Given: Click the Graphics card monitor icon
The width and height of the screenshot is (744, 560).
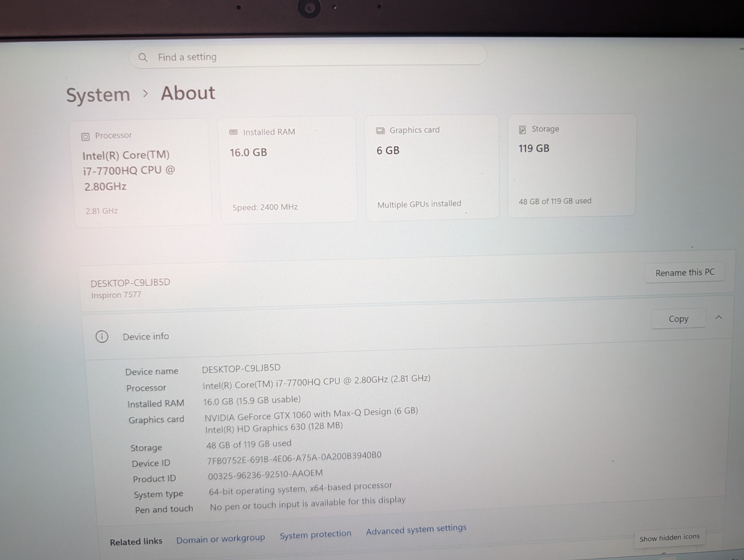Looking at the screenshot, I should tap(380, 131).
